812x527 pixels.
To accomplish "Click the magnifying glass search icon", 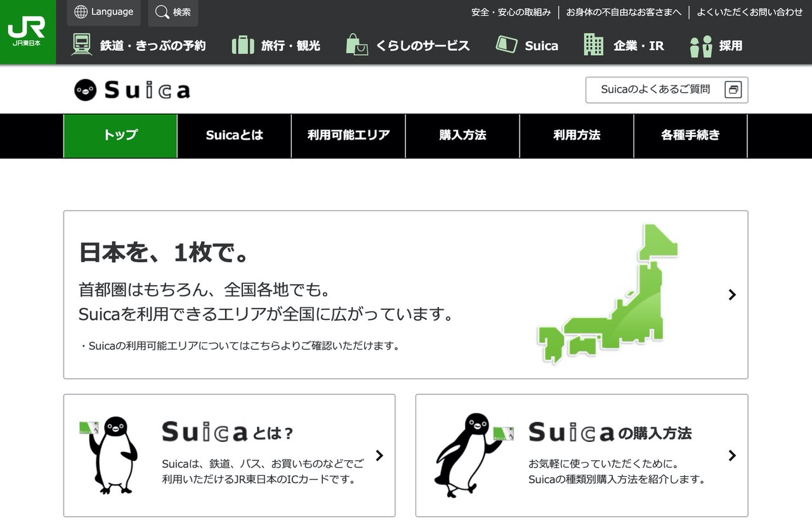I will click(162, 12).
